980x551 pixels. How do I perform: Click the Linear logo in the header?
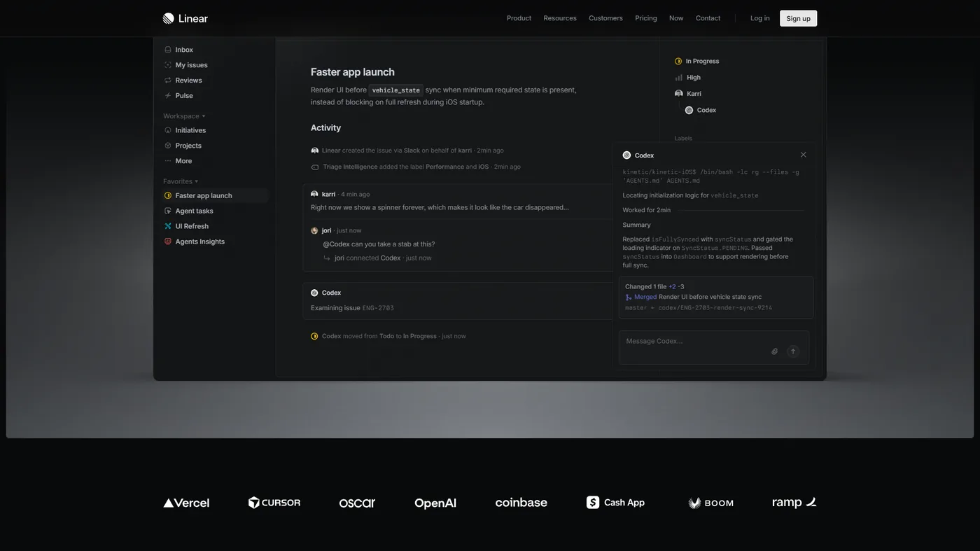point(185,18)
